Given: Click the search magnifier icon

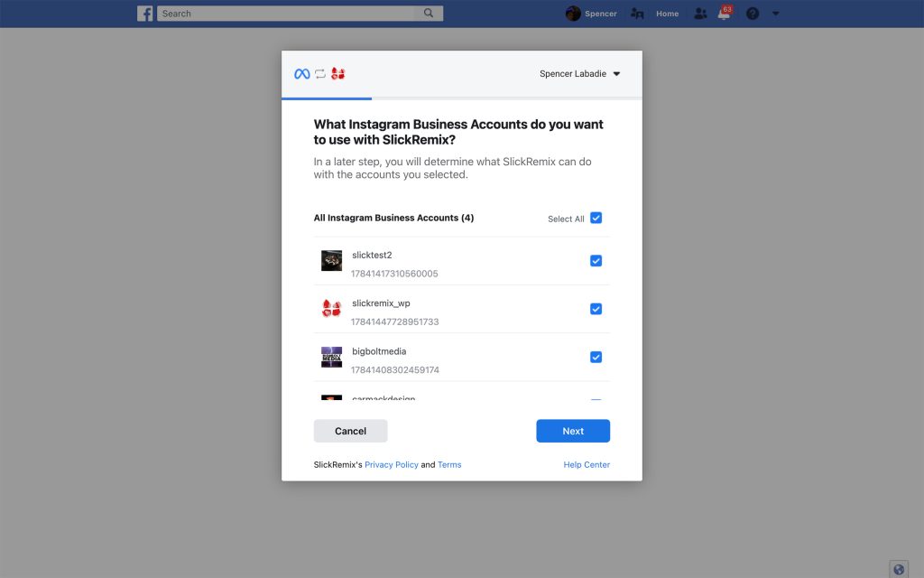Looking at the screenshot, I should click(x=429, y=13).
